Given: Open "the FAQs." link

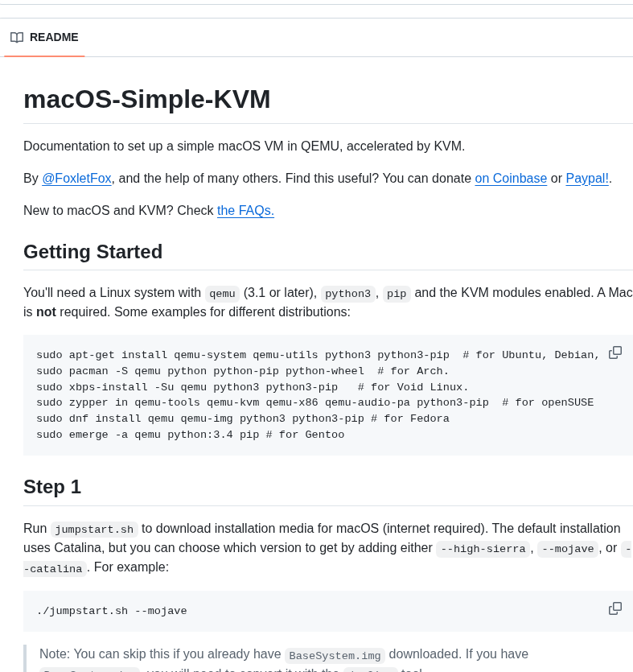Looking at the screenshot, I should coord(245,210).
